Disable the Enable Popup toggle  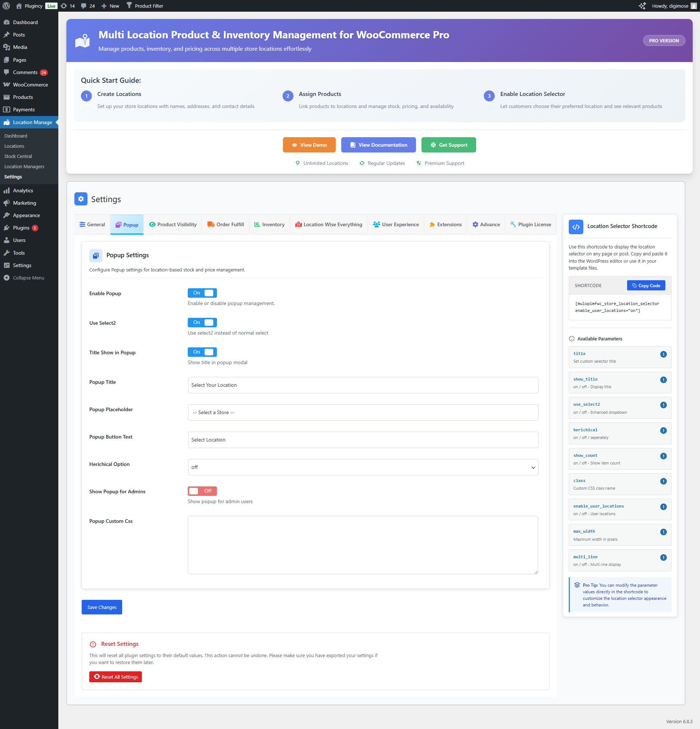click(x=202, y=293)
